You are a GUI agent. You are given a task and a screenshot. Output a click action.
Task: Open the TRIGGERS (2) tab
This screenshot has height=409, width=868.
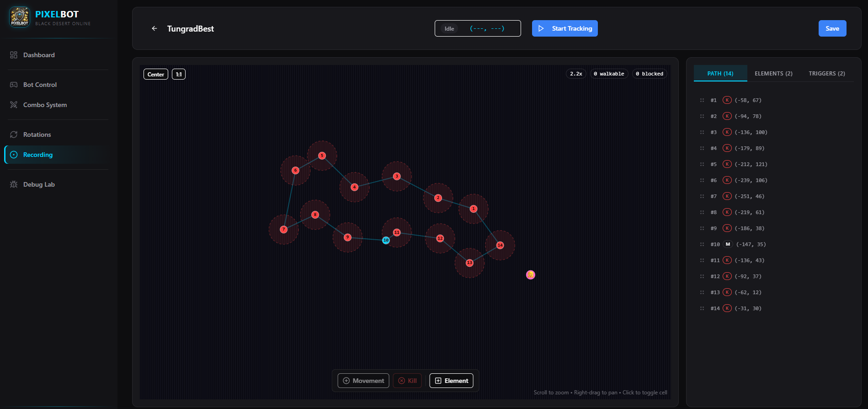click(827, 73)
